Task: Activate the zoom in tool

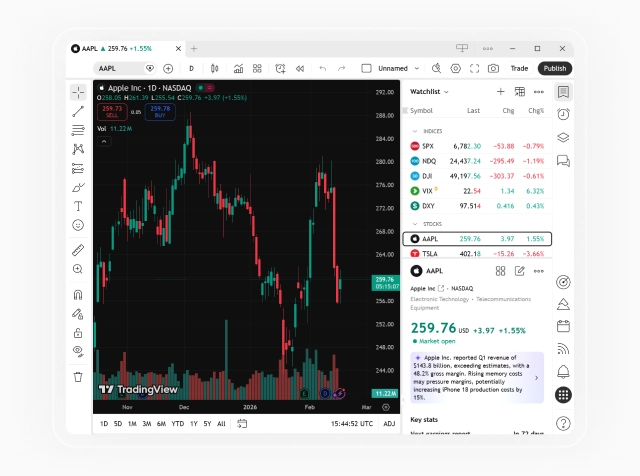Action: click(x=78, y=269)
